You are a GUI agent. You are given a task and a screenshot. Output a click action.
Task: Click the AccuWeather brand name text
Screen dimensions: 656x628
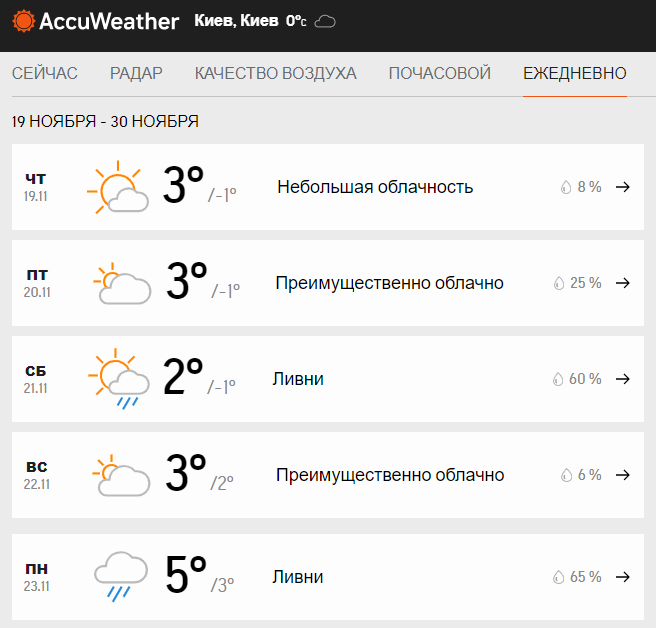pos(109,21)
